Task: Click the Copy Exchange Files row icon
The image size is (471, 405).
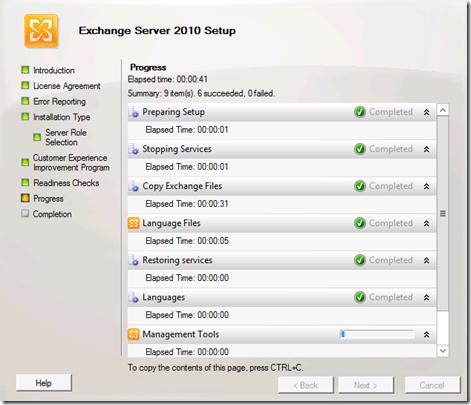Action: (133, 186)
